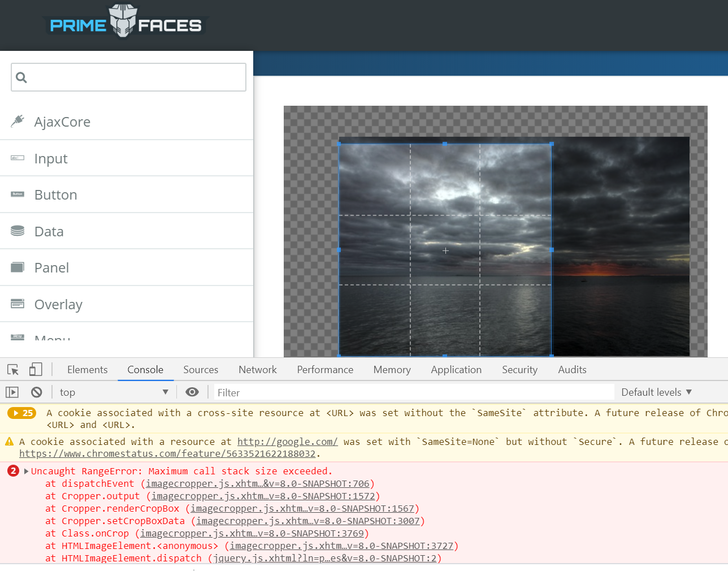This screenshot has width=728, height=571.
Task: Select the Input keyboard icon in sidebar
Action: tap(18, 158)
